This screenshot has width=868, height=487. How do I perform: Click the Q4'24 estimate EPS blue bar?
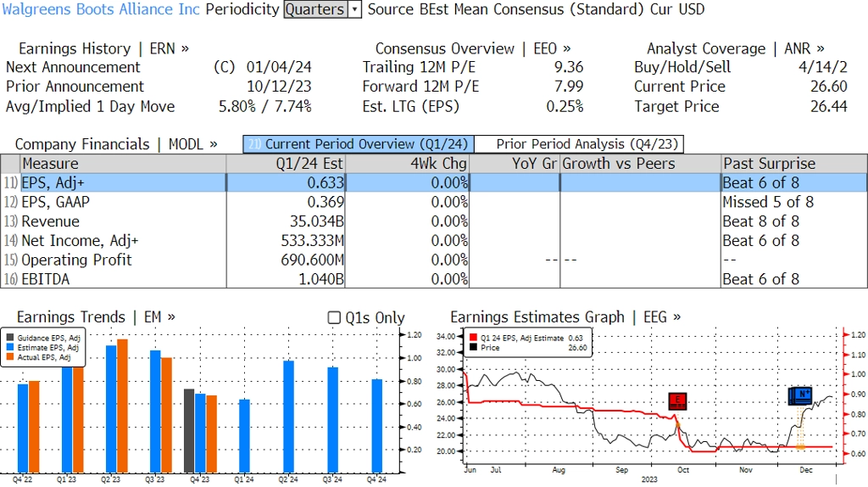(377, 426)
